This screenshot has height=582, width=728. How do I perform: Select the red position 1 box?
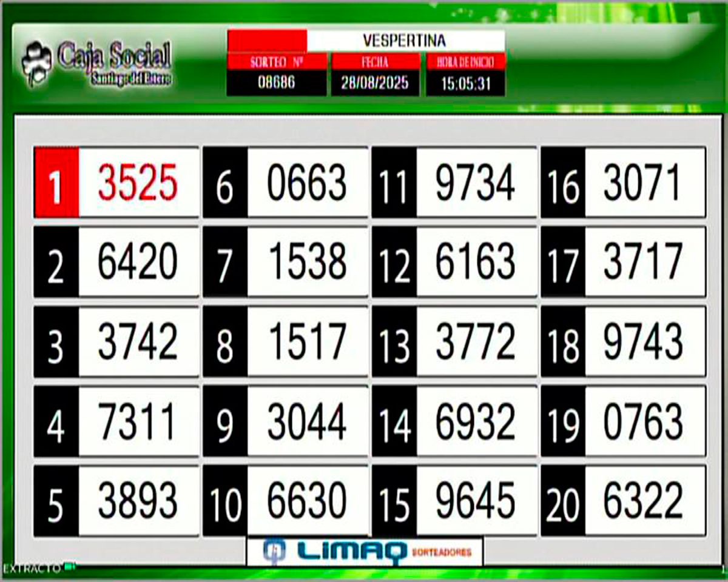(56, 182)
